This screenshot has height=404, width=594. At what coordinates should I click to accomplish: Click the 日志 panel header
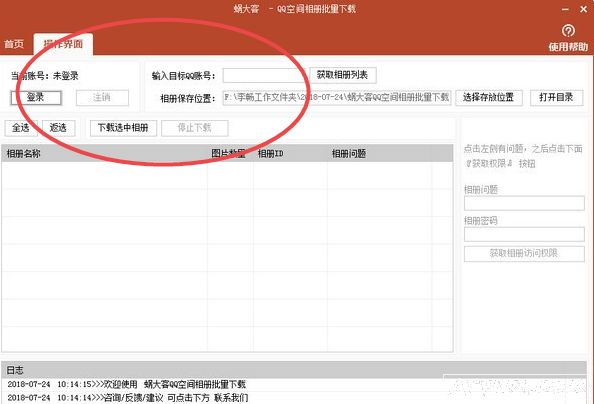coord(294,370)
